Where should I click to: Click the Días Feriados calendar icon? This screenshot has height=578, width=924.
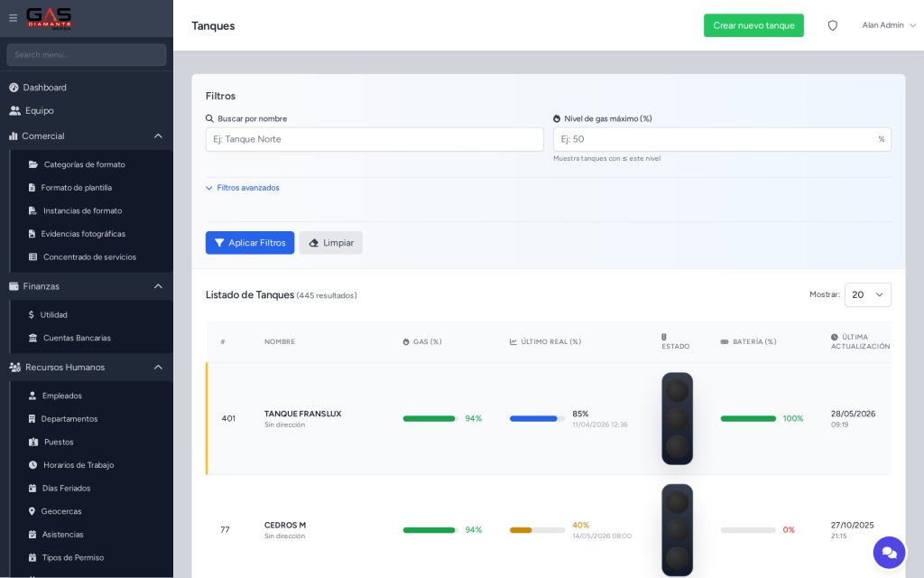pos(32,489)
